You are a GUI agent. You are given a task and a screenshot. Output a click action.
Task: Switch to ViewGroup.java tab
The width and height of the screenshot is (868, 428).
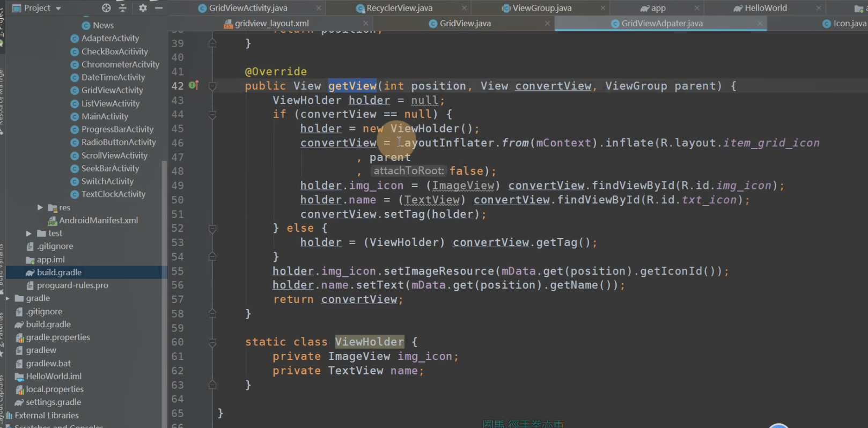click(542, 8)
